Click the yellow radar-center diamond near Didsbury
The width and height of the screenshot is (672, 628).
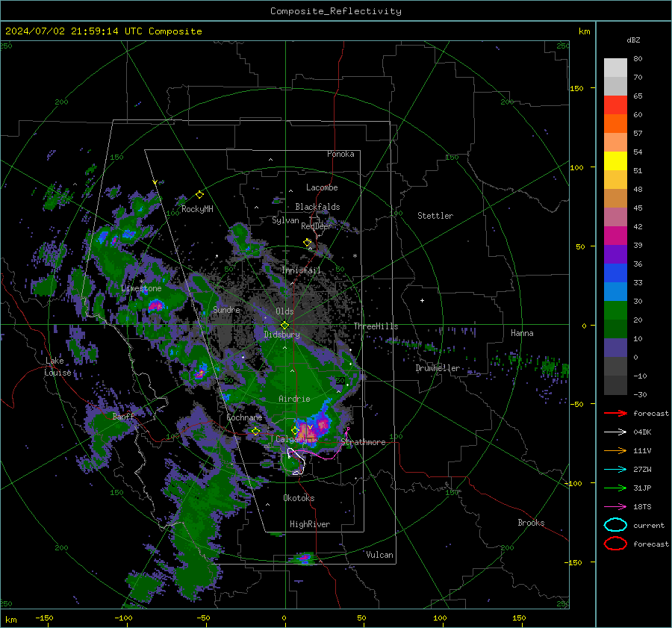[285, 326]
